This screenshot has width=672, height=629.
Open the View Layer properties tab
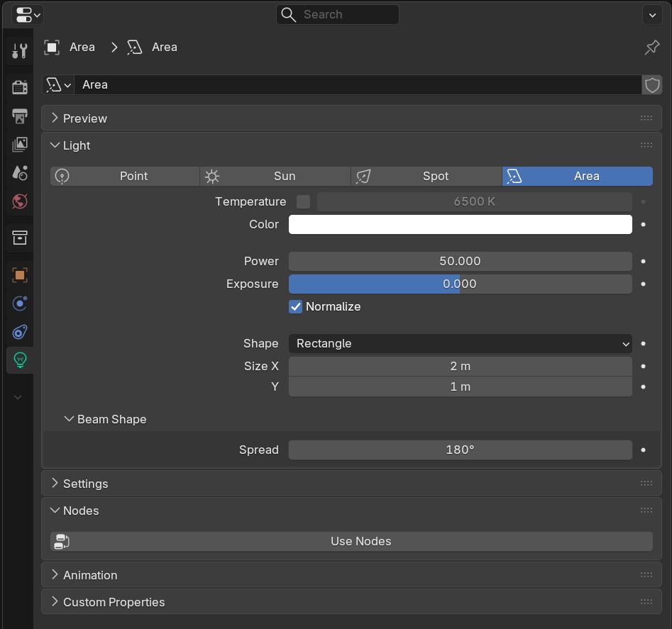pos(20,145)
